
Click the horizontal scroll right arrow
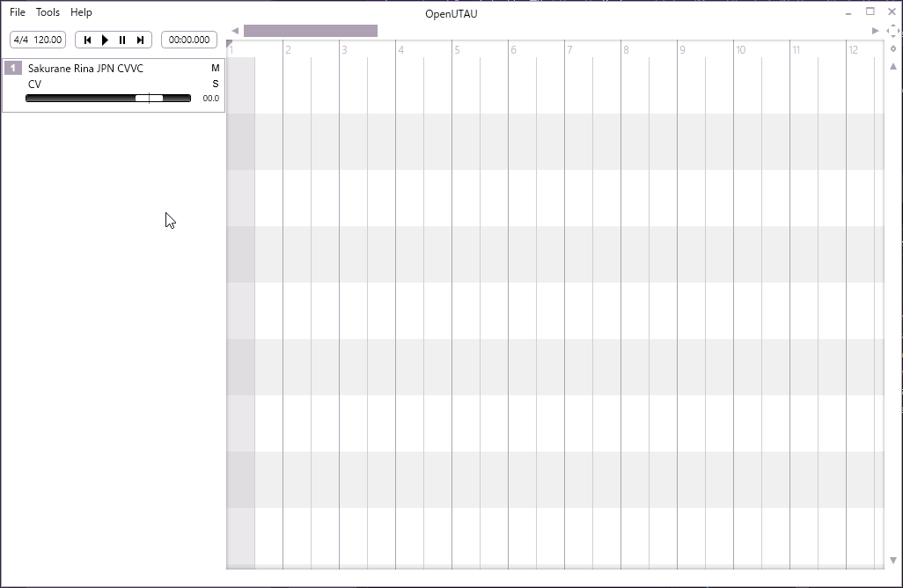(876, 31)
